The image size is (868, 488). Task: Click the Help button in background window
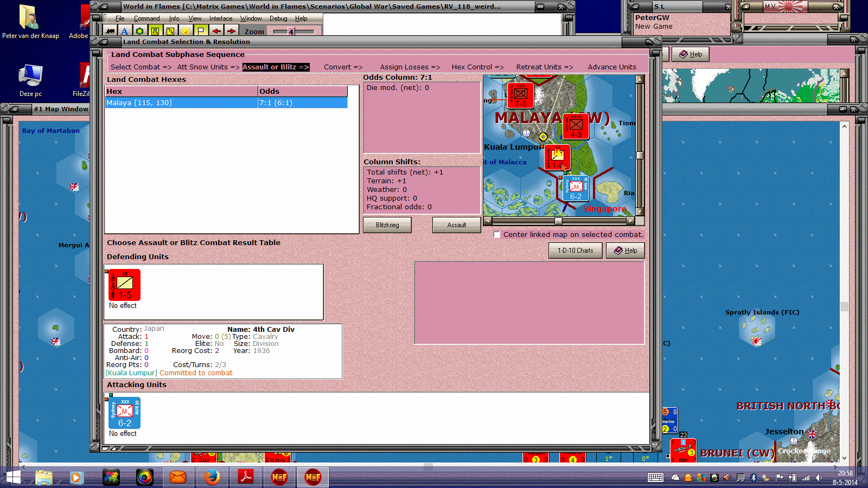click(691, 54)
